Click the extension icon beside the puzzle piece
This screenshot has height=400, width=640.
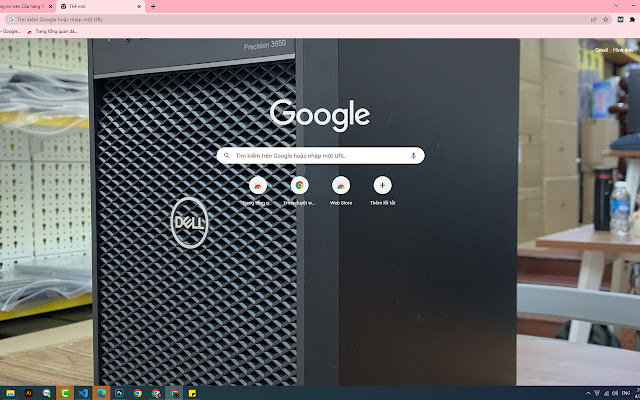point(620,19)
